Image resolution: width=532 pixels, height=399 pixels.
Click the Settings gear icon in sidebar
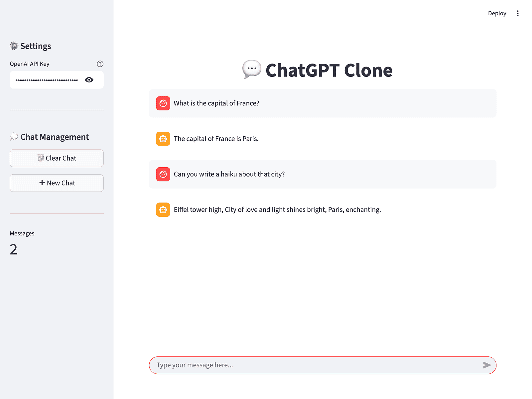pos(14,46)
